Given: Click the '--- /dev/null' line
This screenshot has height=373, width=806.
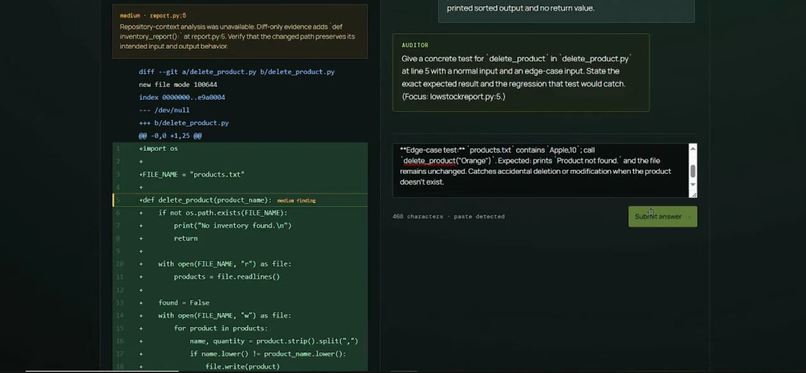Looking at the screenshot, I should click(x=164, y=110).
